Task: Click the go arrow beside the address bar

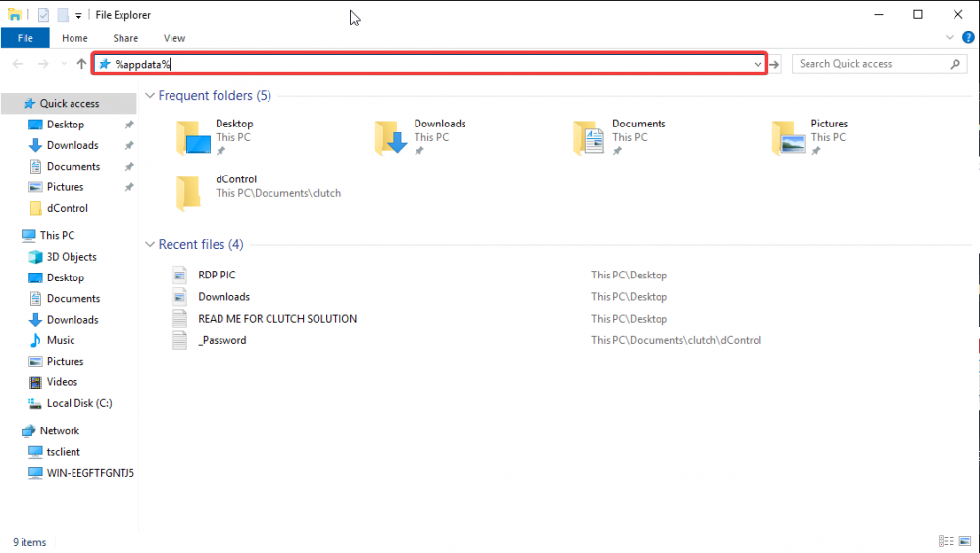Action: pos(774,64)
